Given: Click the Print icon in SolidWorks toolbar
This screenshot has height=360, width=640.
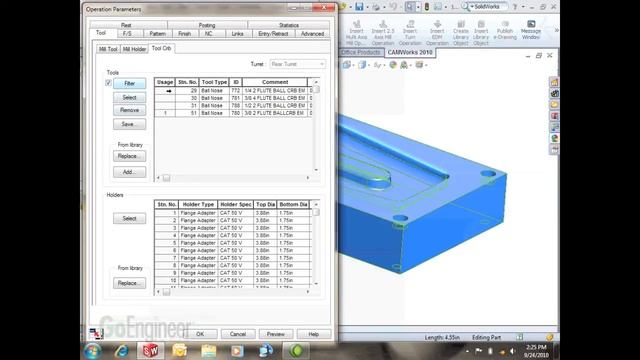Looking at the screenshot, I should click(x=376, y=7).
